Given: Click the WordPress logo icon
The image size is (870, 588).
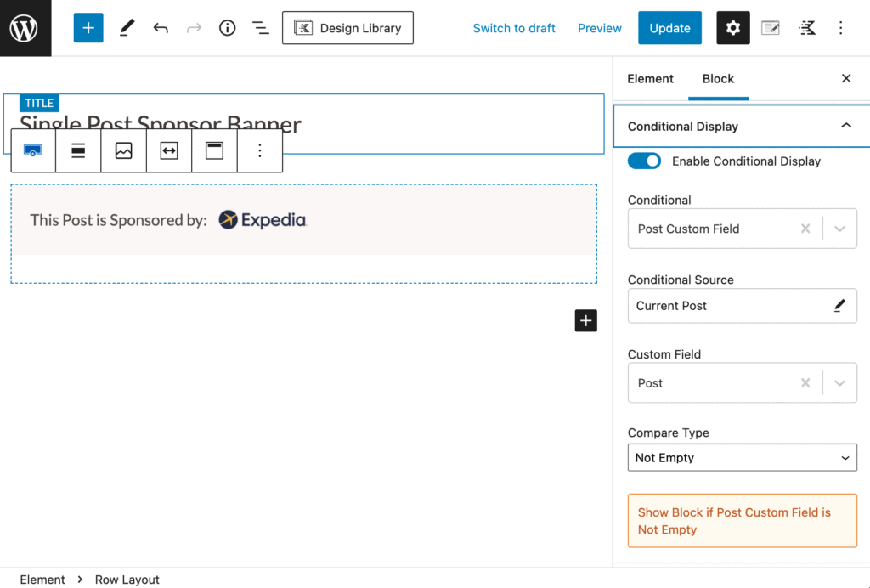Looking at the screenshot, I should tap(25, 28).
